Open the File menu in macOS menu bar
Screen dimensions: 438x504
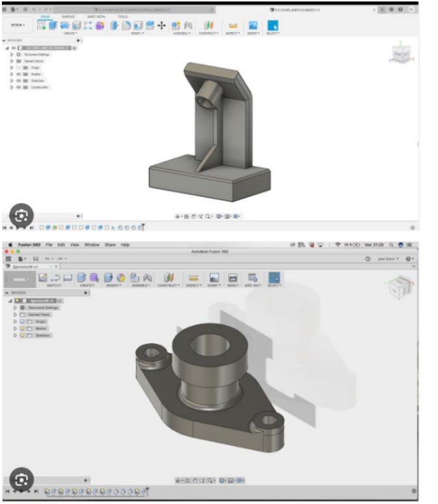tap(44, 245)
